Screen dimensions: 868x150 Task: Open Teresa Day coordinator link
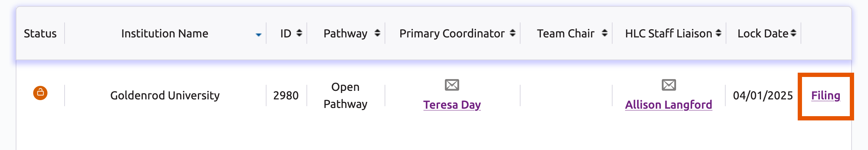452,105
